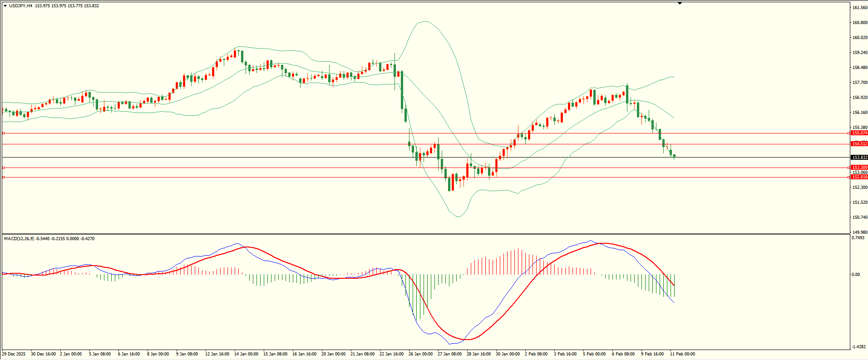Viewport: 868px width, 360px height.
Task: Click the 29 Dec 2025 date label
Action: (14, 354)
